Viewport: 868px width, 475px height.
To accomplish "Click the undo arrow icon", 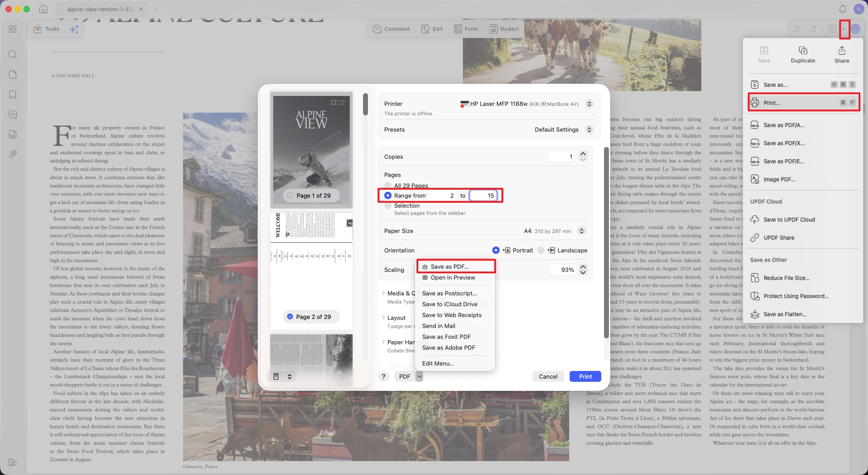I will (797, 29).
